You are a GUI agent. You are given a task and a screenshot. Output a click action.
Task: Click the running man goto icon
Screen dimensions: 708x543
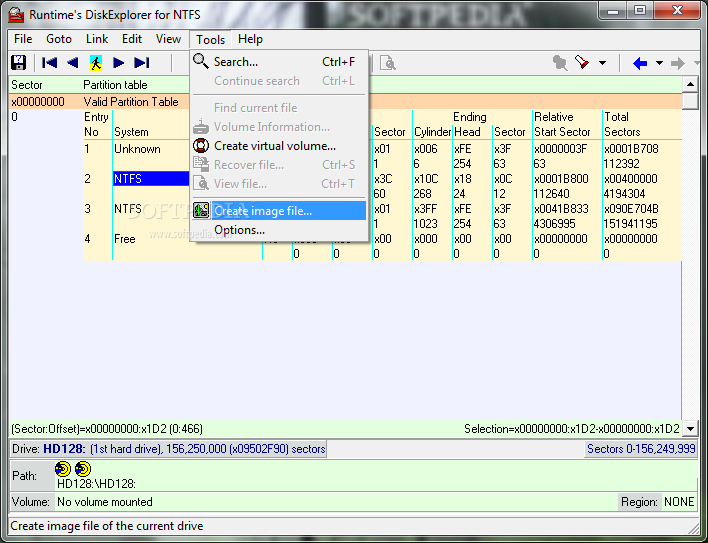click(x=96, y=63)
